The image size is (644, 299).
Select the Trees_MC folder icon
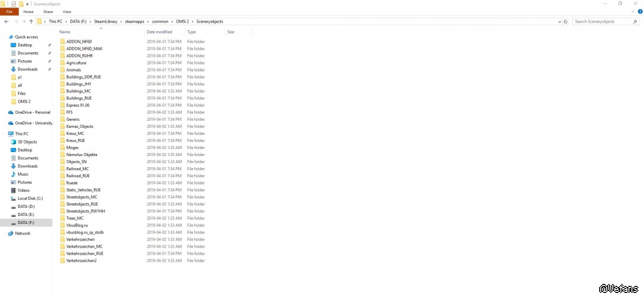click(62, 218)
